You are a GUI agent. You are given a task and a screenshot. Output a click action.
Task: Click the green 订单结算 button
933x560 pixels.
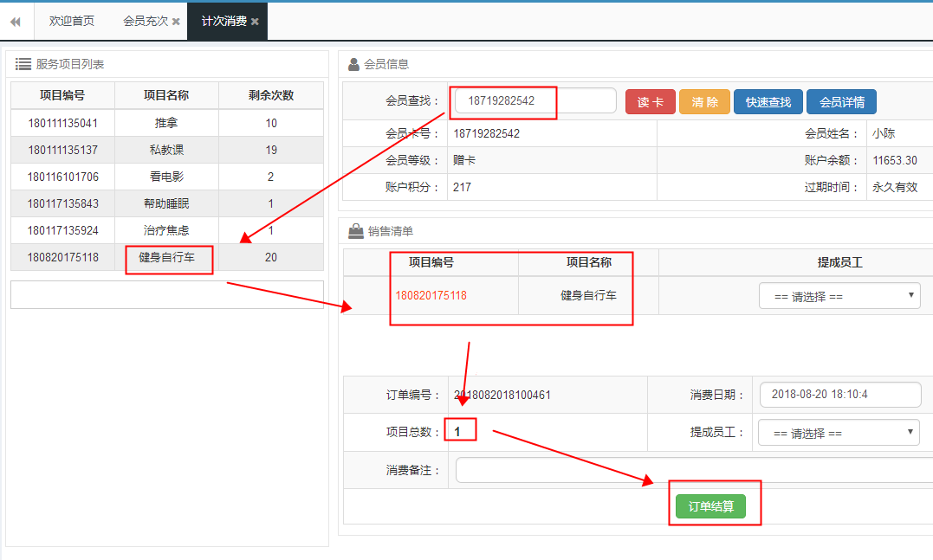coord(710,506)
